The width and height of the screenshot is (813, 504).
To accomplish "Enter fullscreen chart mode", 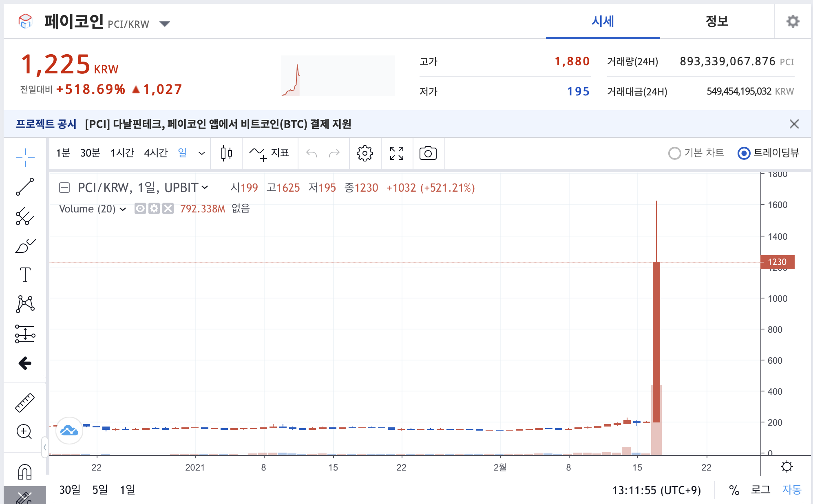I will [x=397, y=153].
